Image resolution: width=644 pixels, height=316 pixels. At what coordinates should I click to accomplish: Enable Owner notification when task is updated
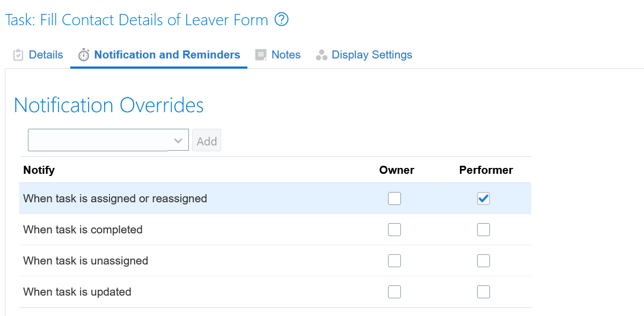point(394,292)
